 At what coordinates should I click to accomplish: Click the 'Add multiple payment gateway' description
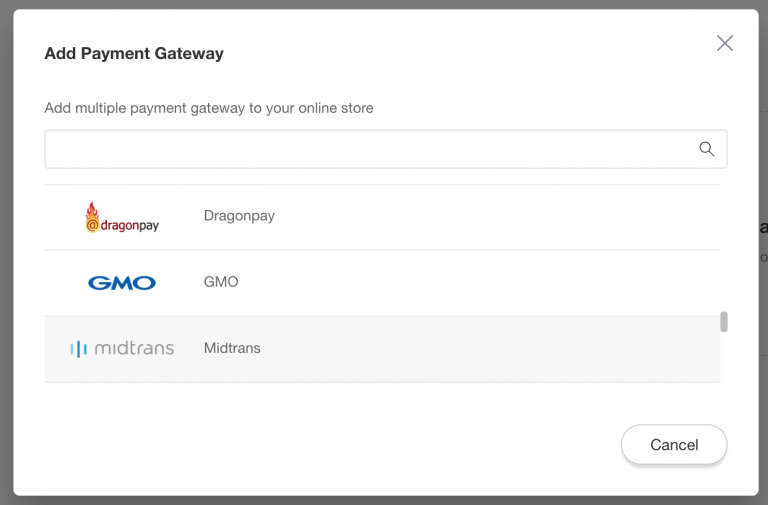click(x=209, y=108)
